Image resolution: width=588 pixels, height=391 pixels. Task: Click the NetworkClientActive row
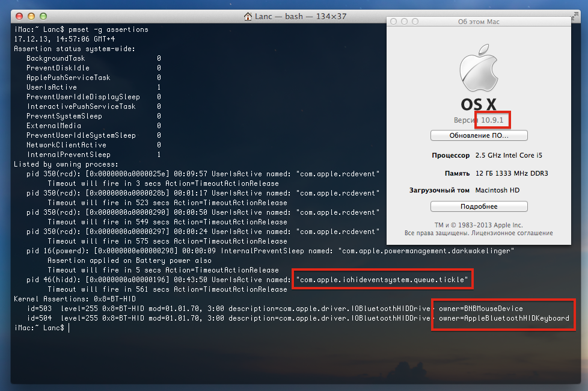point(93,145)
